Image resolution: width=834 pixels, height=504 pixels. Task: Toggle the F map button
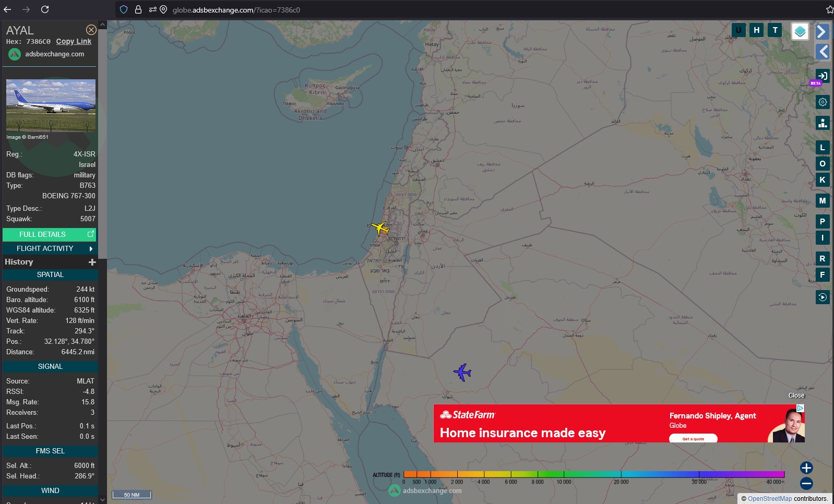coord(823,275)
